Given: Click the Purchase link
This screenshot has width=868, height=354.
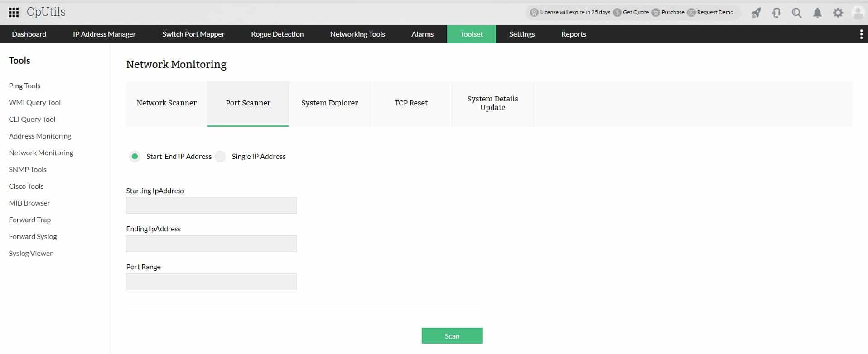Looking at the screenshot, I should [673, 13].
